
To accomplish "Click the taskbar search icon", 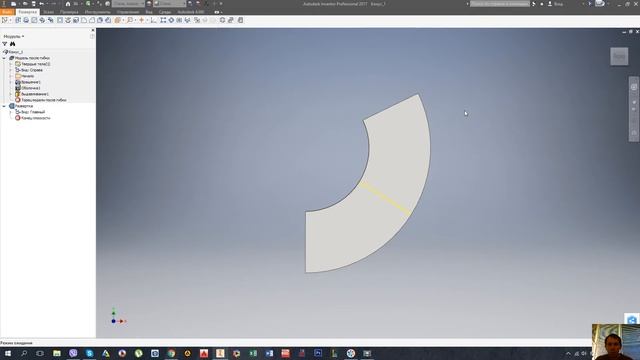I will (24, 353).
